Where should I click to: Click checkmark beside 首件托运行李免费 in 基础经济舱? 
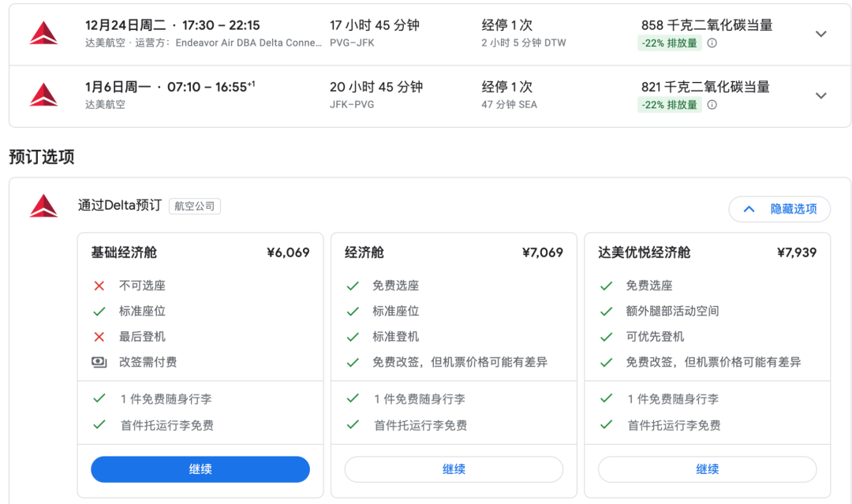click(x=99, y=424)
